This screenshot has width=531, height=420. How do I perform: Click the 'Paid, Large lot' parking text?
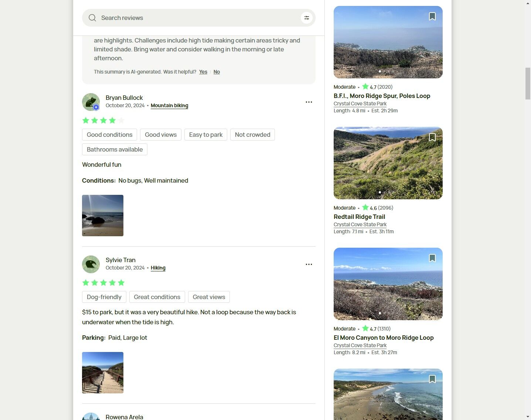(x=127, y=338)
